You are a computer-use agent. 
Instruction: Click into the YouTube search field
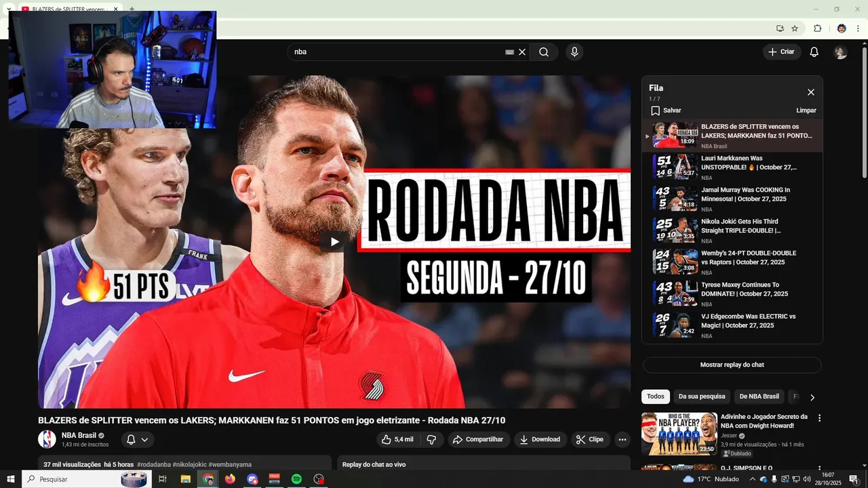click(x=397, y=52)
